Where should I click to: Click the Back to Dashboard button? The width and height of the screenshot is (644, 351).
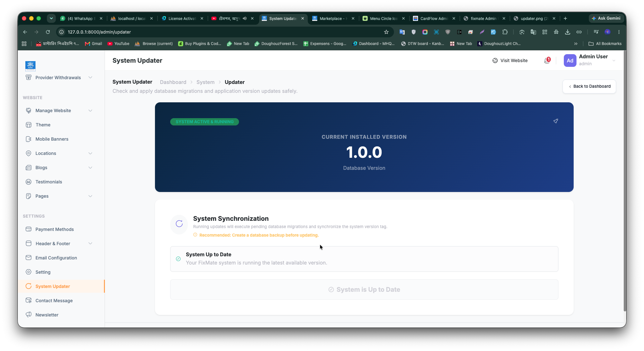tap(589, 86)
